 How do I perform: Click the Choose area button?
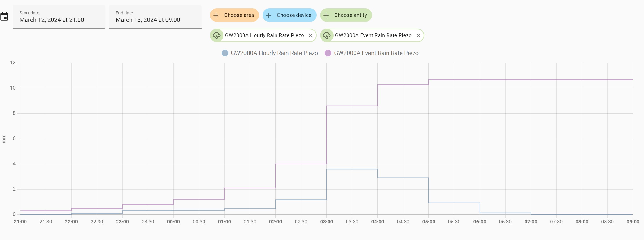[x=234, y=15]
